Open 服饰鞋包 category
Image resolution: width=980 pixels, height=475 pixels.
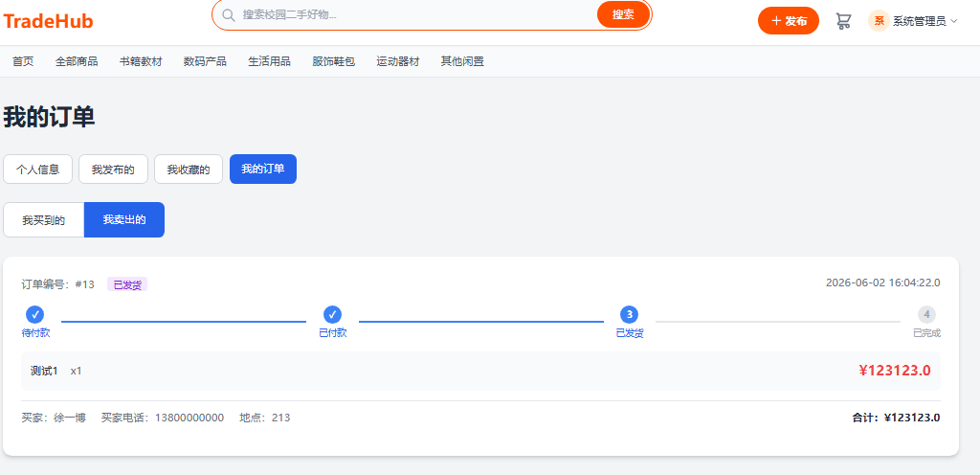pos(334,61)
